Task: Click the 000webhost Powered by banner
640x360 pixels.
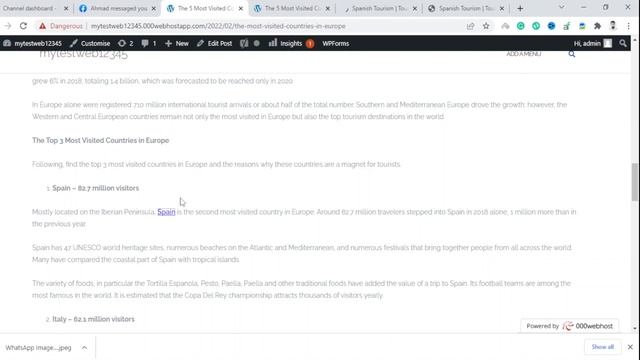Action: [569, 326]
